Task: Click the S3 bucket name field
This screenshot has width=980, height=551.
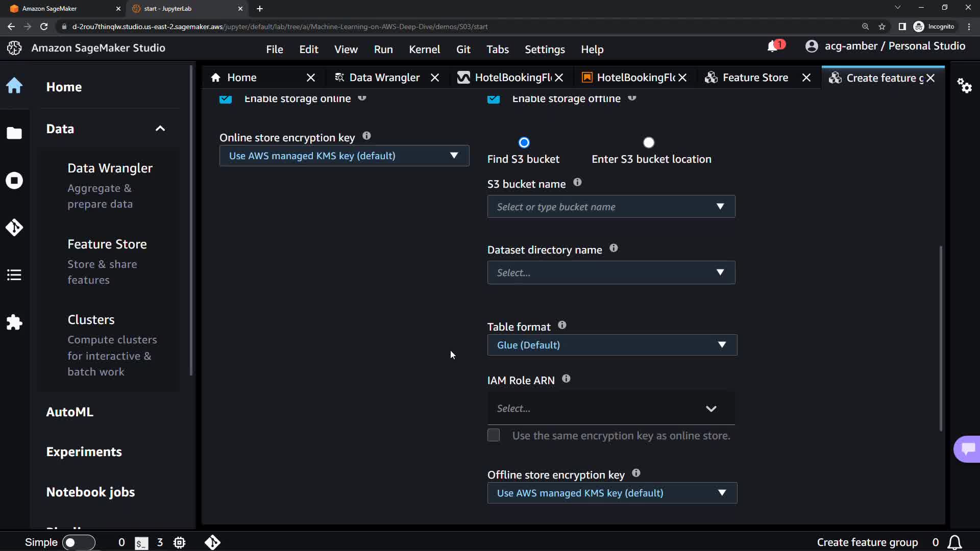Action: [602, 207]
